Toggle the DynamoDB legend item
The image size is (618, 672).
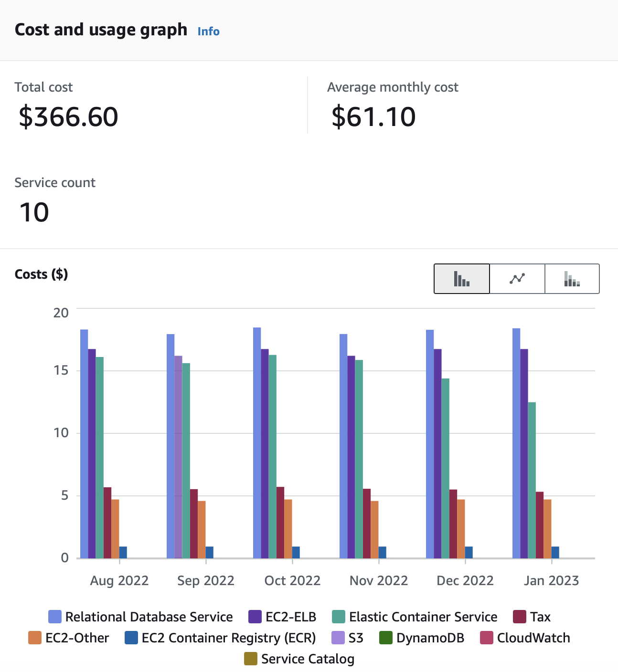[421, 638]
